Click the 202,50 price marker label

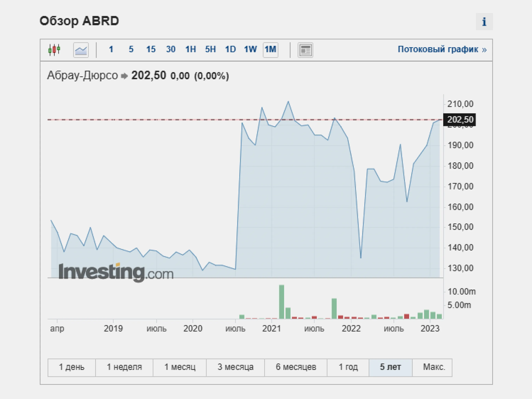tap(459, 120)
